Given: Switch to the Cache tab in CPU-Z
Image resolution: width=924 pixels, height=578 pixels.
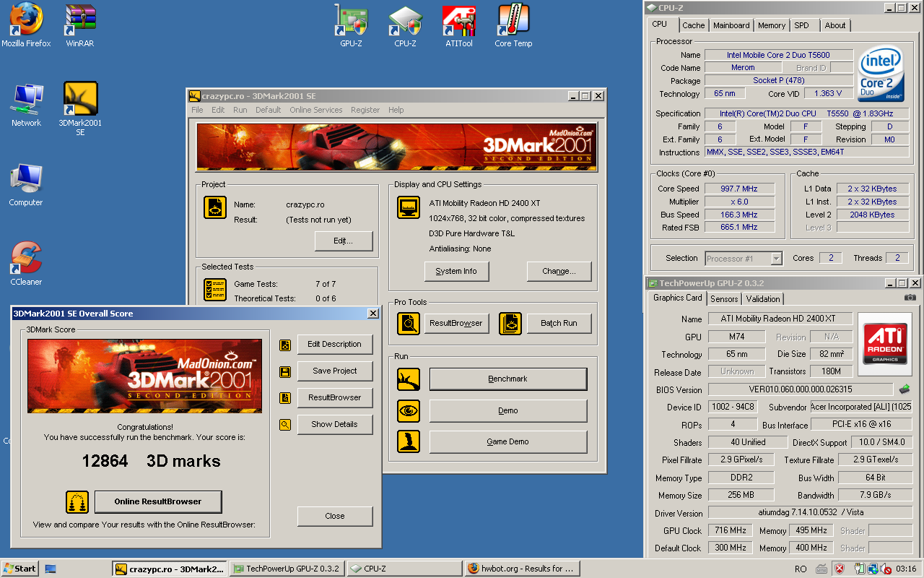Looking at the screenshot, I should point(693,25).
